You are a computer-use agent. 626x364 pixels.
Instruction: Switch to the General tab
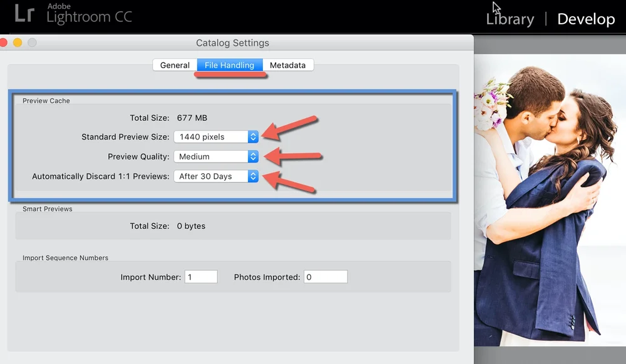click(x=173, y=64)
